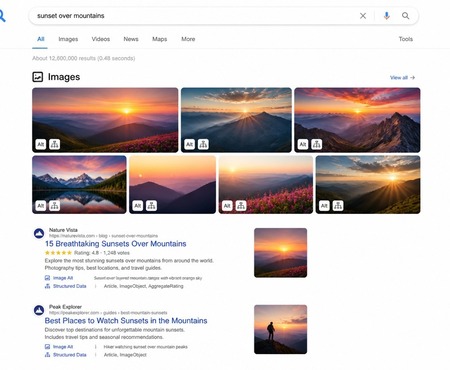Click structure icon on purple silhouette hills image
This screenshot has height=370, width=450.
[x=152, y=206]
